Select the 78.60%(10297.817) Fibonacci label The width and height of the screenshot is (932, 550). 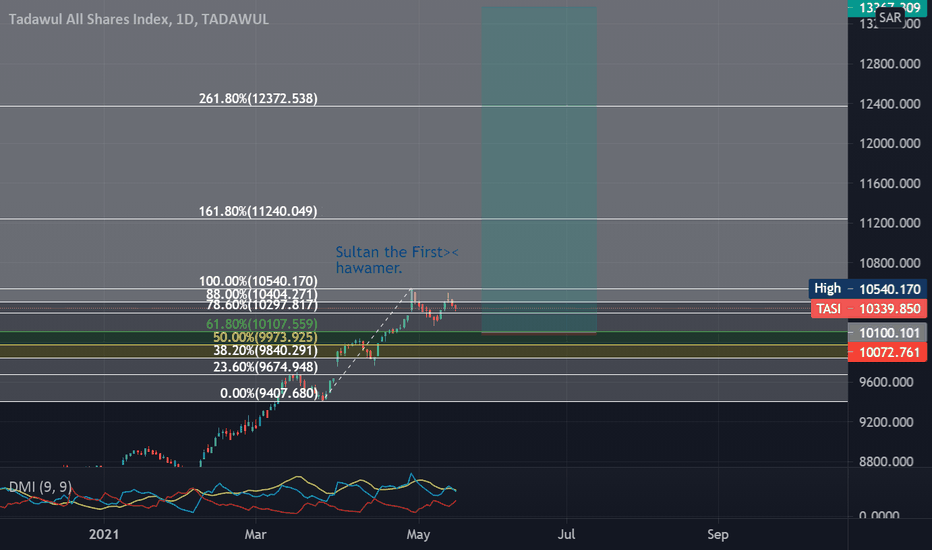click(262, 305)
